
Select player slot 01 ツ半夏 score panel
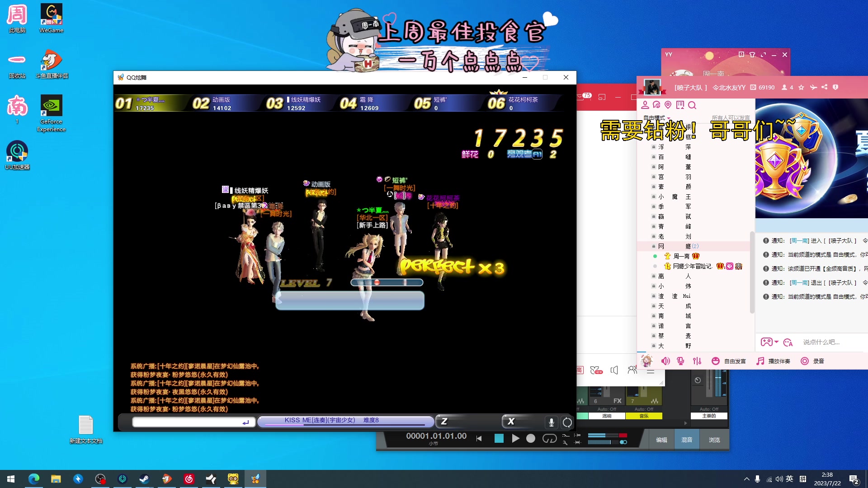click(150, 103)
